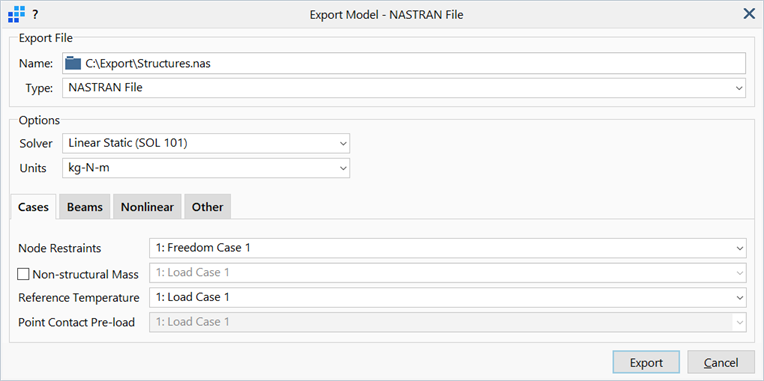Click the Cancel button
Viewport: 764px width, 381px height.
click(721, 363)
